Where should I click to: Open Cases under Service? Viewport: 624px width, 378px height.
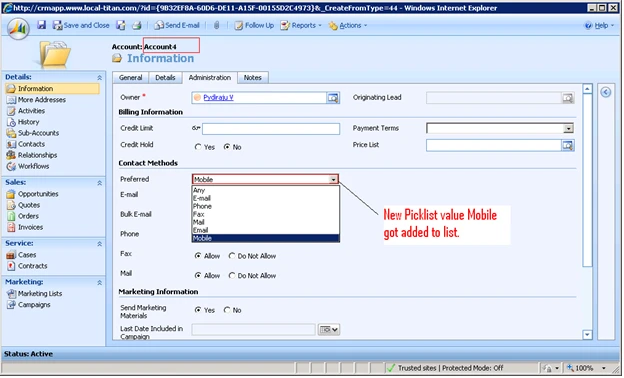[x=21, y=255]
